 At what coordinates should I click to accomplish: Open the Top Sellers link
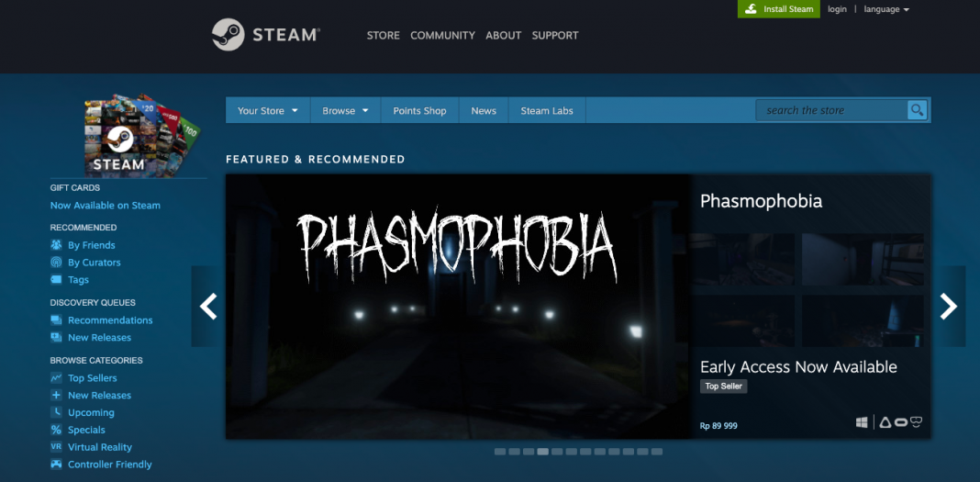[x=92, y=377]
